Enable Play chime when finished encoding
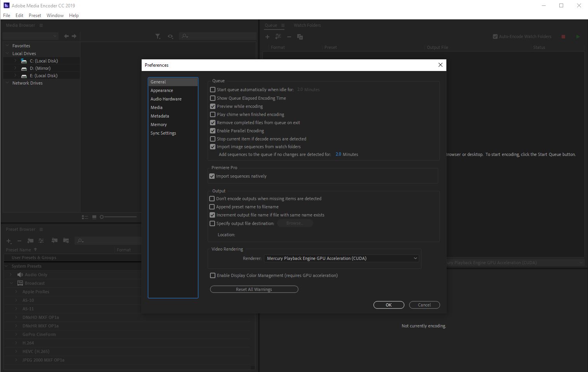The width and height of the screenshot is (588, 372). pos(213,114)
